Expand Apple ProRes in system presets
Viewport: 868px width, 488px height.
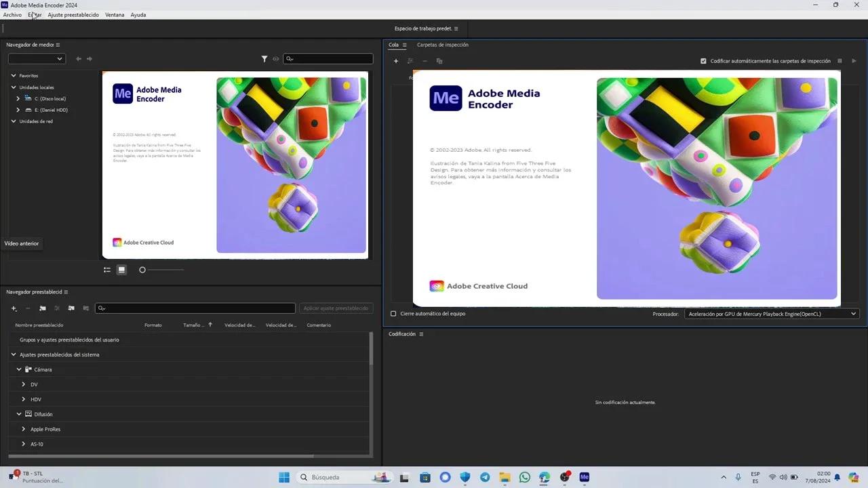pos(22,429)
